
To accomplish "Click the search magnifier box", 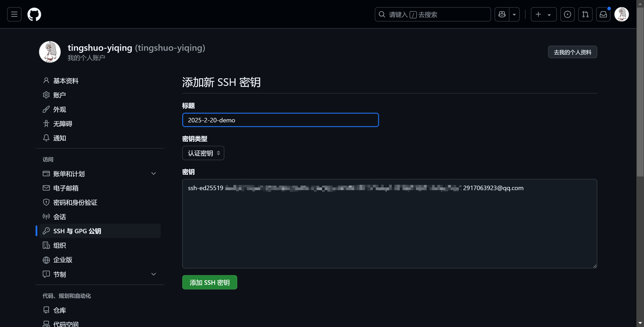I will pyautogui.click(x=432, y=14).
